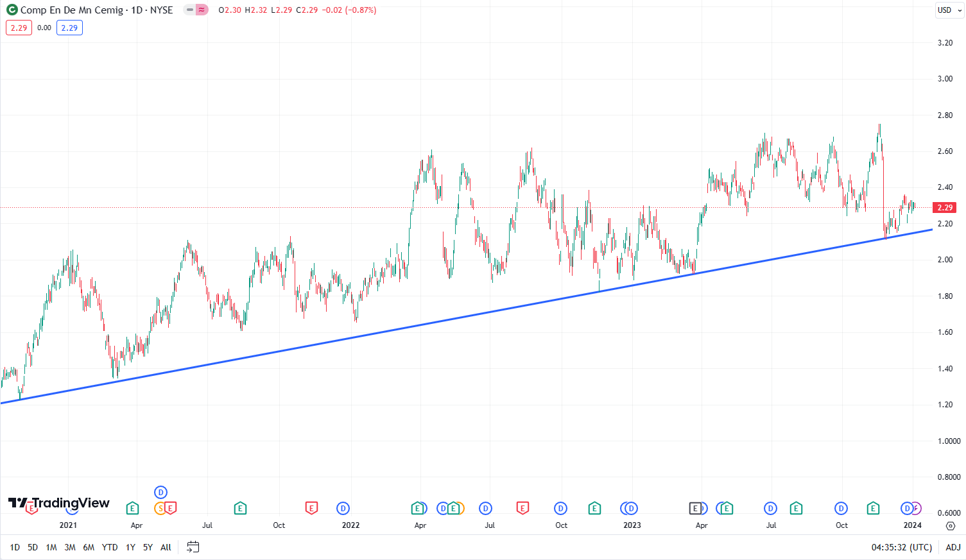Screen dimensions: 966x560
Task: Click blue dividend marker at October 2023
Action: tap(841, 509)
